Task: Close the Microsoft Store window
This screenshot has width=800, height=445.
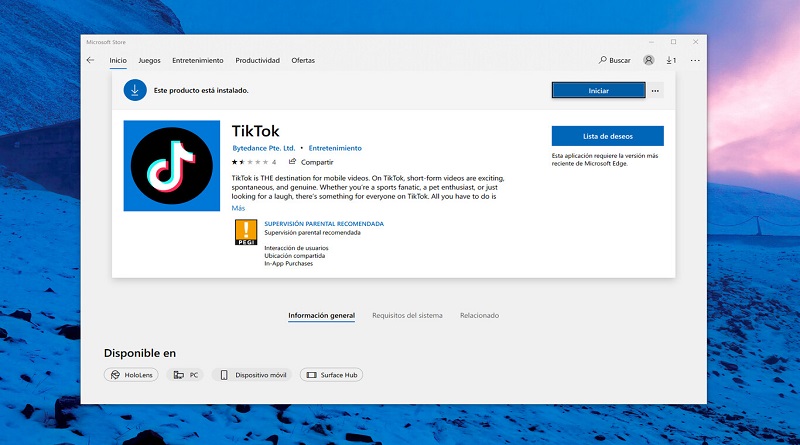Action: tap(695, 42)
